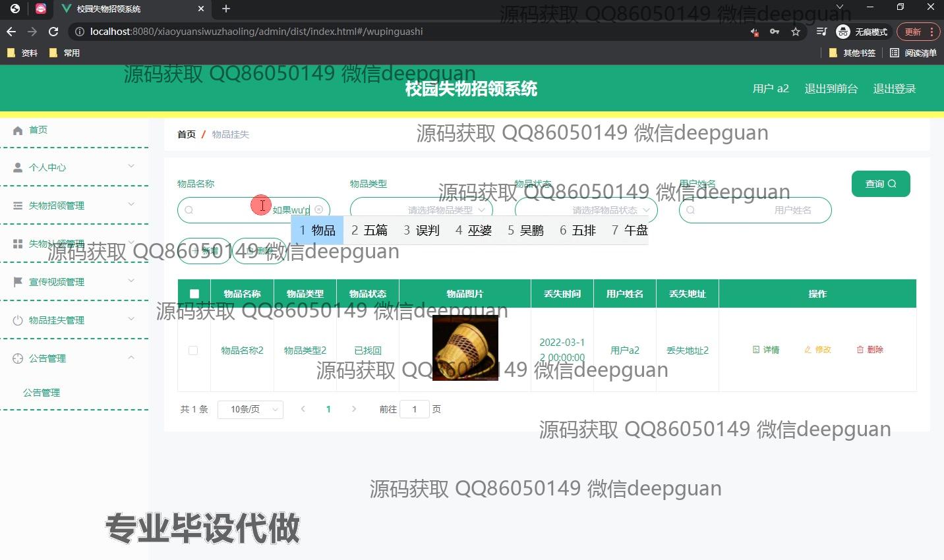Screen dimensions: 944x560
Task: Check the row checkbox for 物品名称2
Action: click(x=193, y=350)
